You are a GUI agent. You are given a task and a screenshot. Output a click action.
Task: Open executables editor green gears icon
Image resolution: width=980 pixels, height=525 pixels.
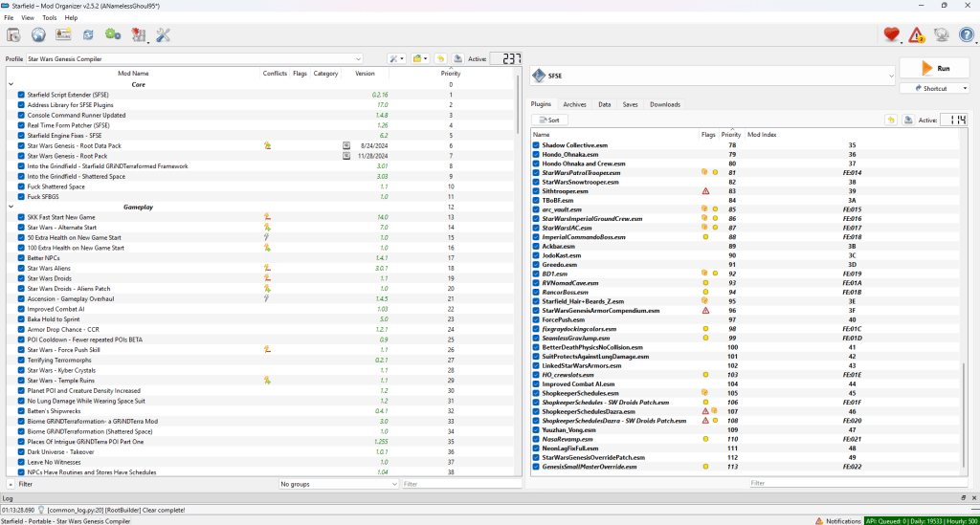pos(113,35)
